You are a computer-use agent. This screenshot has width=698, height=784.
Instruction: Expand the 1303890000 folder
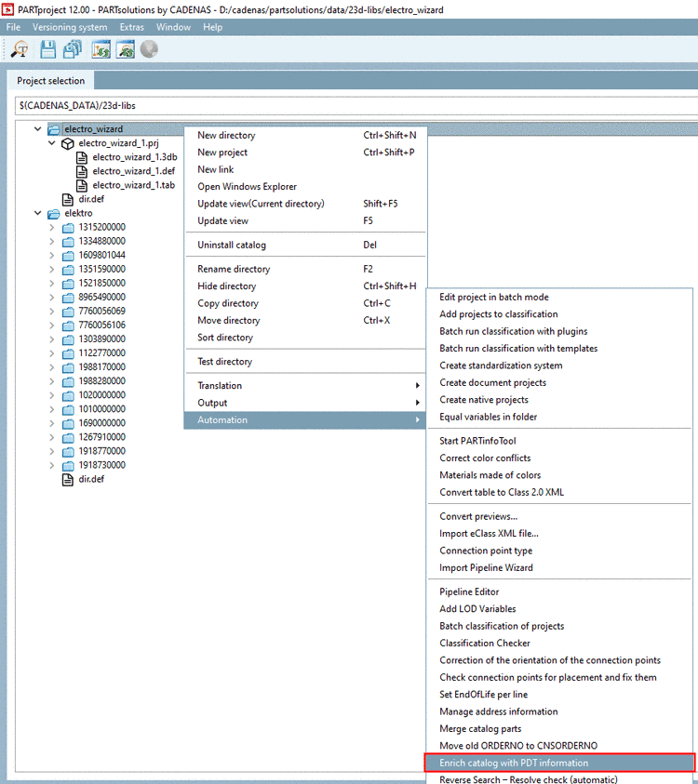51,339
